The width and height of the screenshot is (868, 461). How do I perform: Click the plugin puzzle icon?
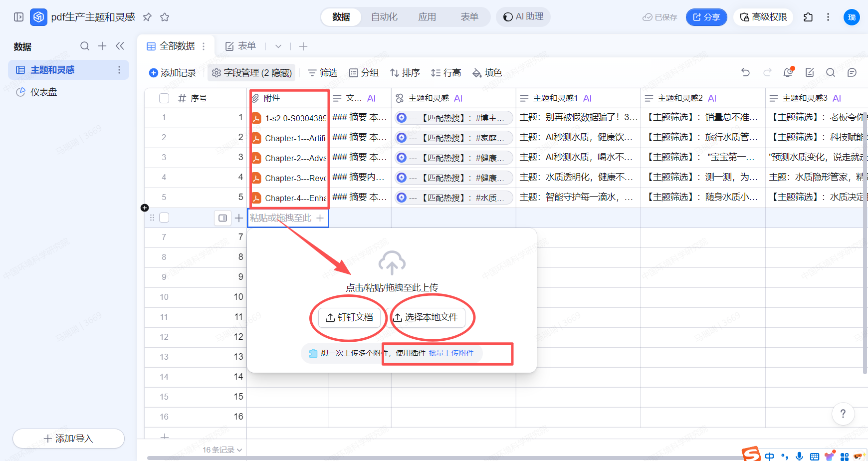point(808,17)
